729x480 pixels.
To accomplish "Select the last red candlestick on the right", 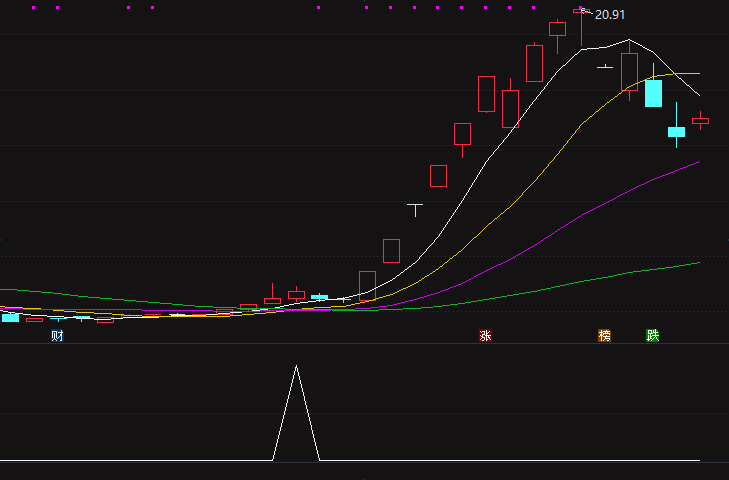I will 701,120.
